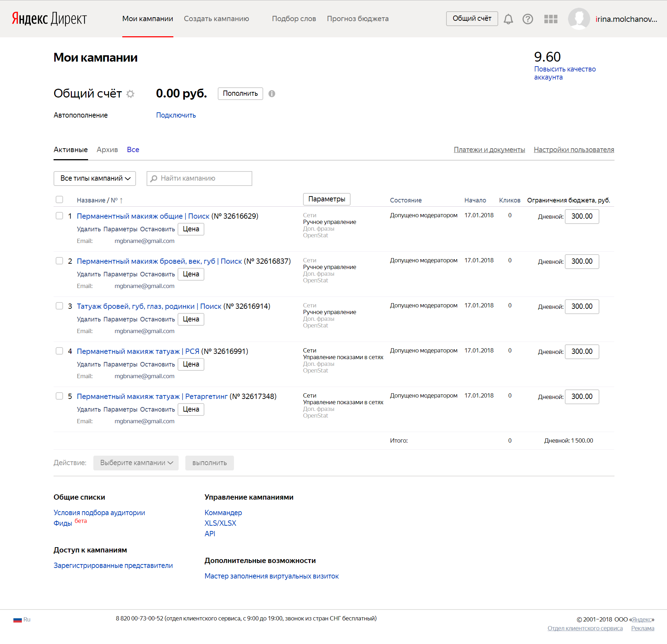This screenshot has height=644, width=667.
Task: Edit daily budget field for campaign 4
Action: 582,351
